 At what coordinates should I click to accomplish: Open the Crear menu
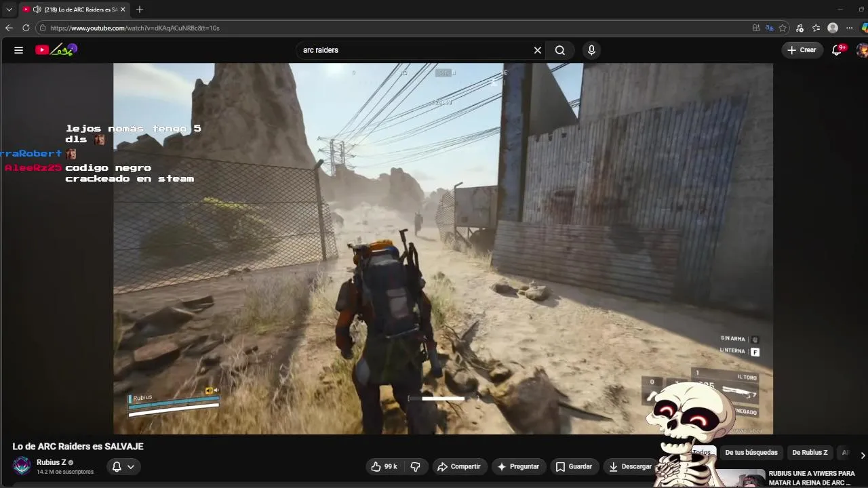pyautogui.click(x=802, y=50)
